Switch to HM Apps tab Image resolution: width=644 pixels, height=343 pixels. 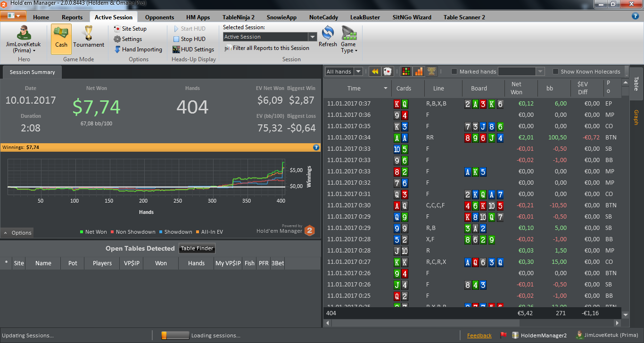point(198,17)
